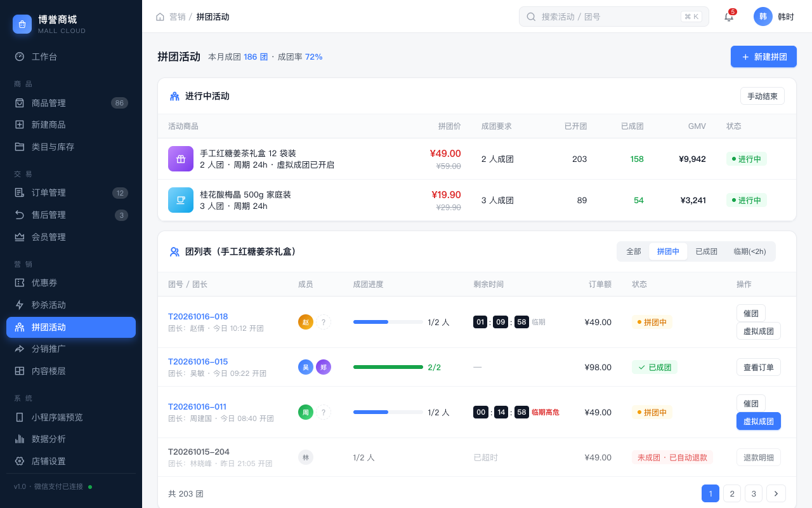This screenshot has width=812, height=508.
Task: Go to pagination page 3
Action: point(754,493)
